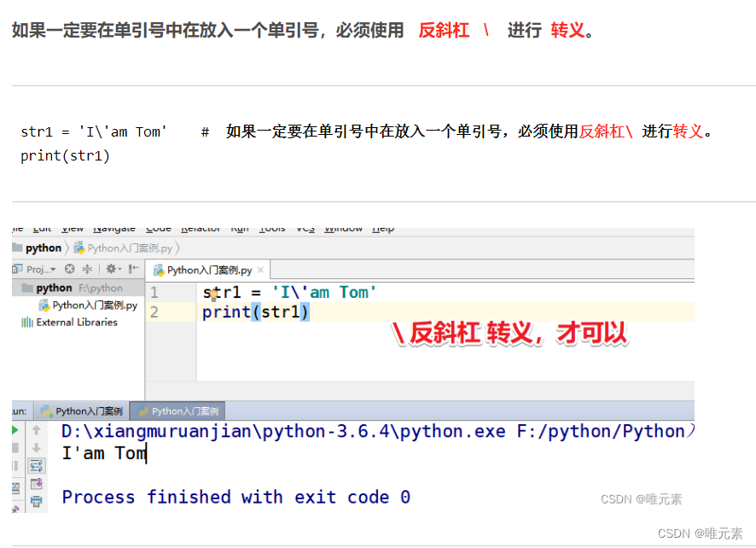The height and width of the screenshot is (548, 756).
Task: Close the Python入门案例.py editor tab
Action: [x=261, y=270]
